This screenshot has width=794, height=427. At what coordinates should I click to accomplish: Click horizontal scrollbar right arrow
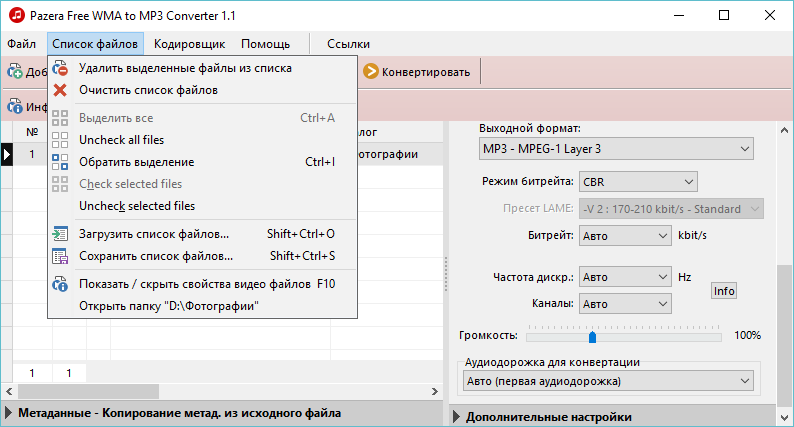[435, 392]
